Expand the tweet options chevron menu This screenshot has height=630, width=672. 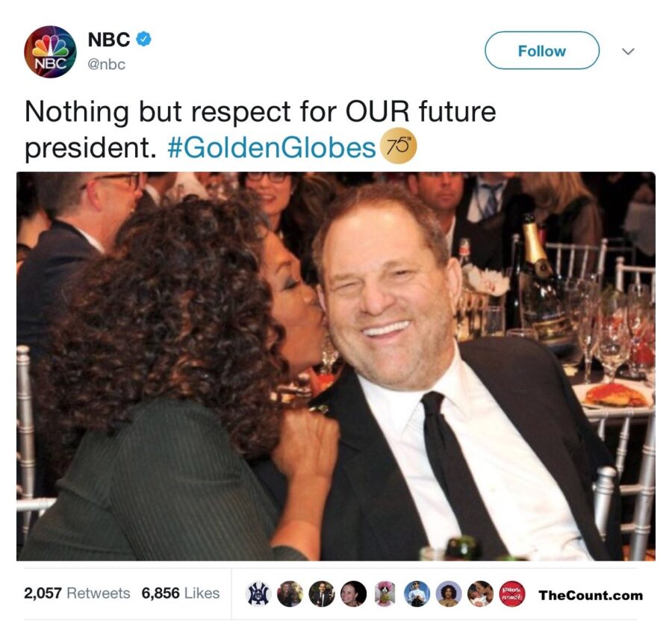628,52
